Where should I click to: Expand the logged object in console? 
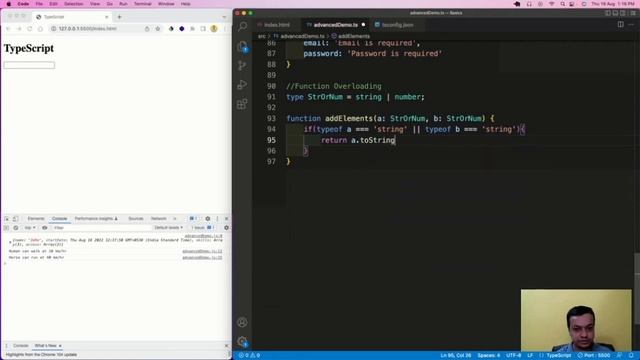pyautogui.click(x=10, y=242)
